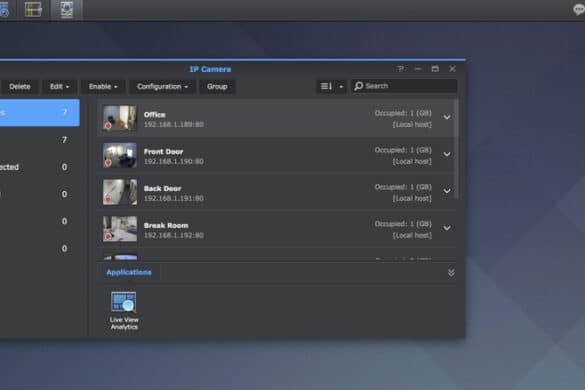Select the Back Door camera thumbnail
This screenshot has height=390, width=585.
pos(120,192)
